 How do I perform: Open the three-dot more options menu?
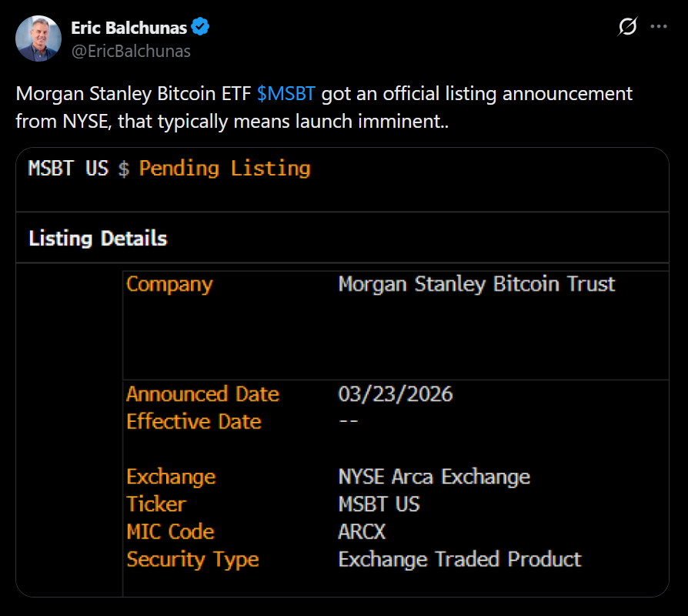click(x=659, y=27)
